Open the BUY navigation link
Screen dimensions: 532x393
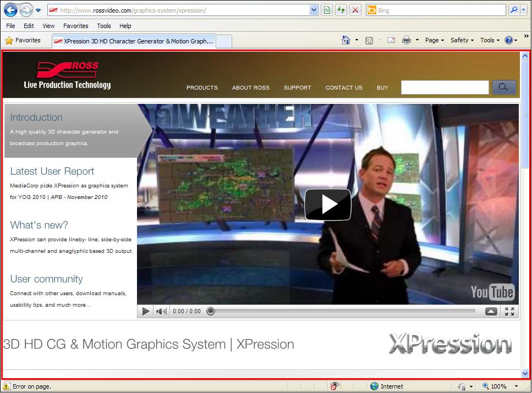point(382,87)
